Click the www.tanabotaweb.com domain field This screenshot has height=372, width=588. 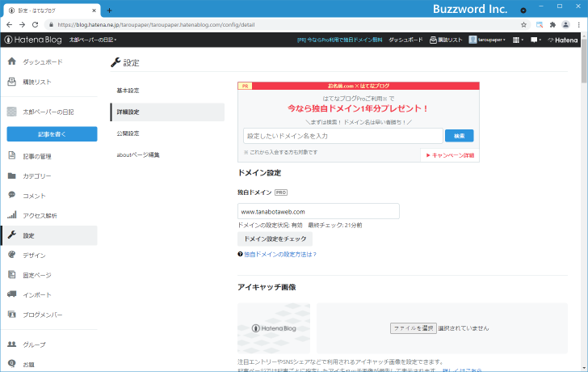(318, 211)
